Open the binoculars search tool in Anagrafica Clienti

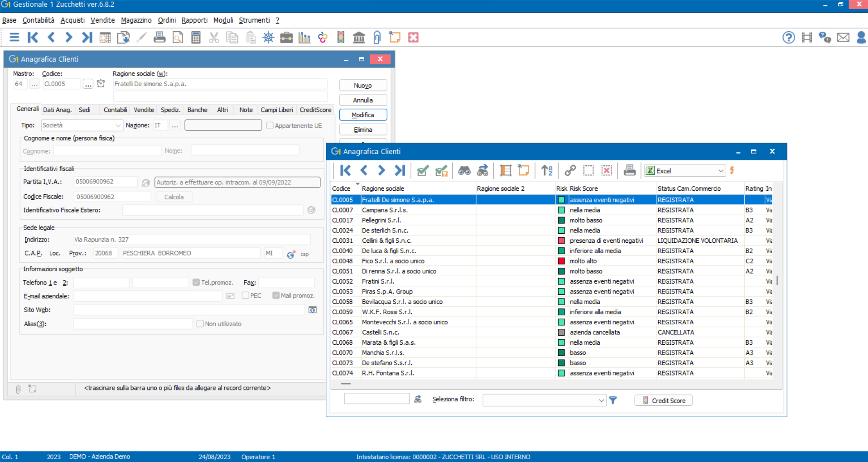tap(465, 170)
